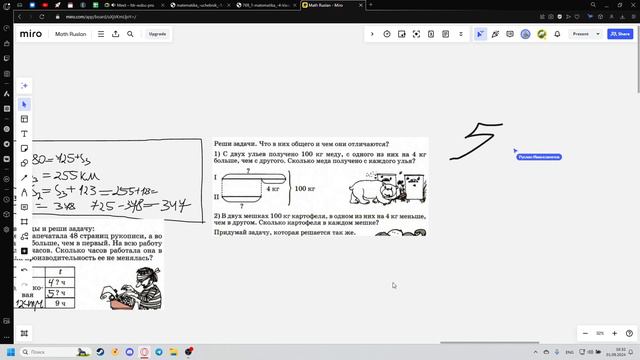Click the miro.com address bar URL

click(100, 17)
